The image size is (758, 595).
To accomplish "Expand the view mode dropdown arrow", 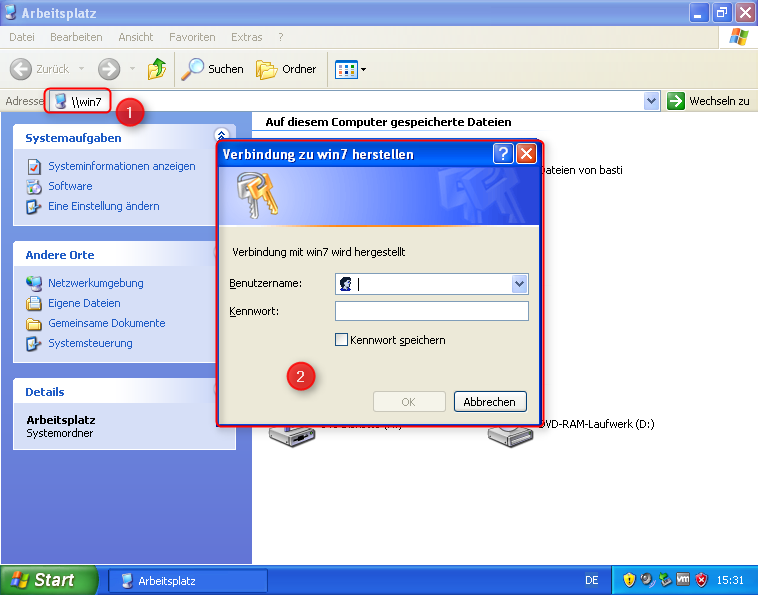I will pos(364,70).
